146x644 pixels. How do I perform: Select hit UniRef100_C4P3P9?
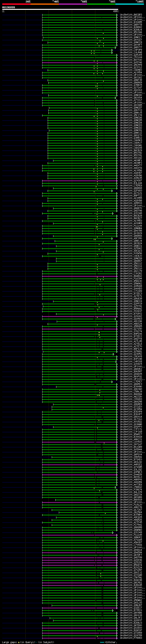131,50
